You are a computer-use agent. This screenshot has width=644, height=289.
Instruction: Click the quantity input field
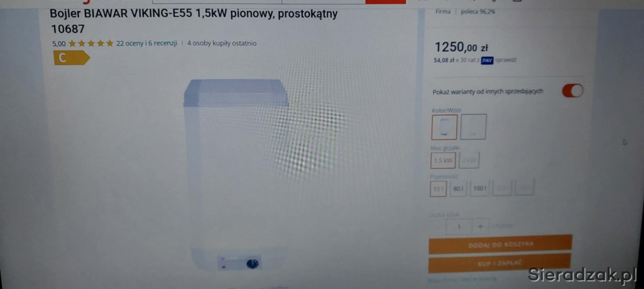point(459,227)
